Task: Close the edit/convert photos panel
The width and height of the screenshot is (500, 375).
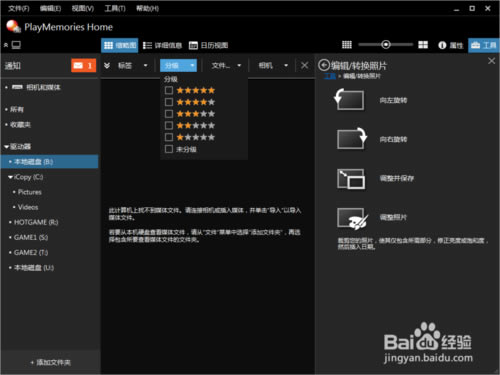Action: 491,61
